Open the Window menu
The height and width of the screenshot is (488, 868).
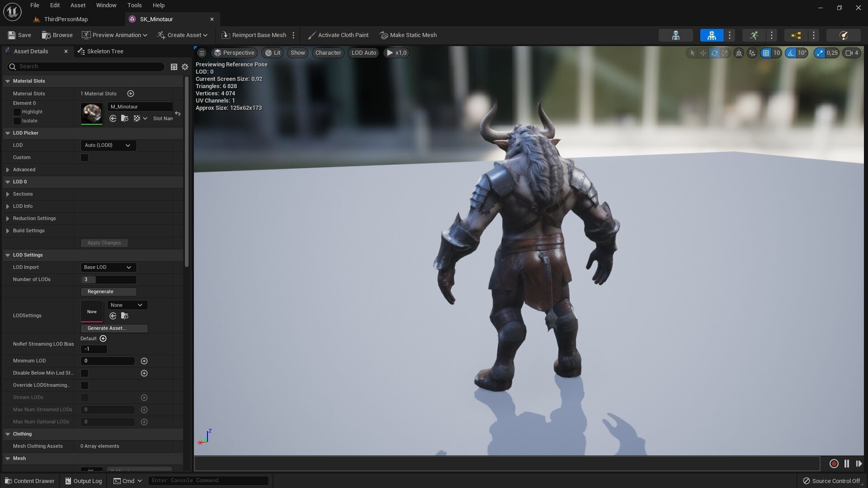click(106, 5)
